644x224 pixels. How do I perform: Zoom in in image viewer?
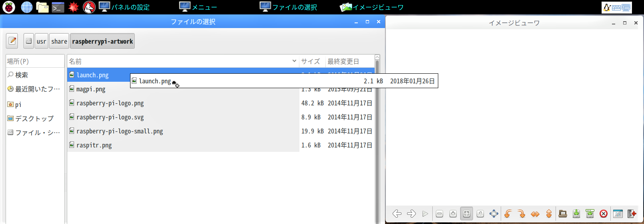[x=453, y=214]
